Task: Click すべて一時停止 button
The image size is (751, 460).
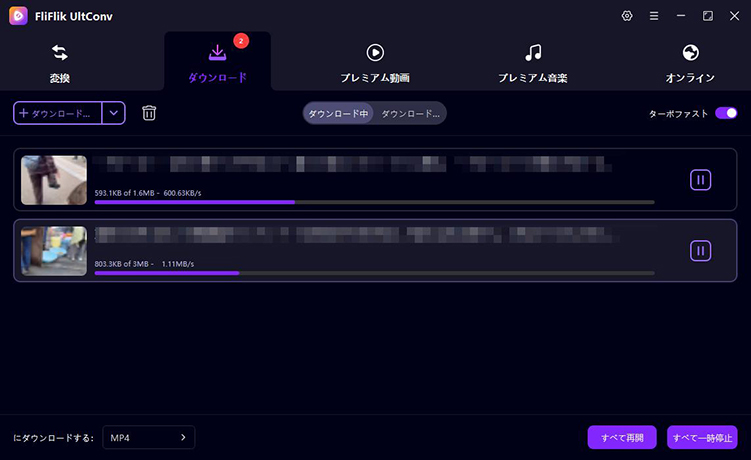Action: tap(702, 437)
